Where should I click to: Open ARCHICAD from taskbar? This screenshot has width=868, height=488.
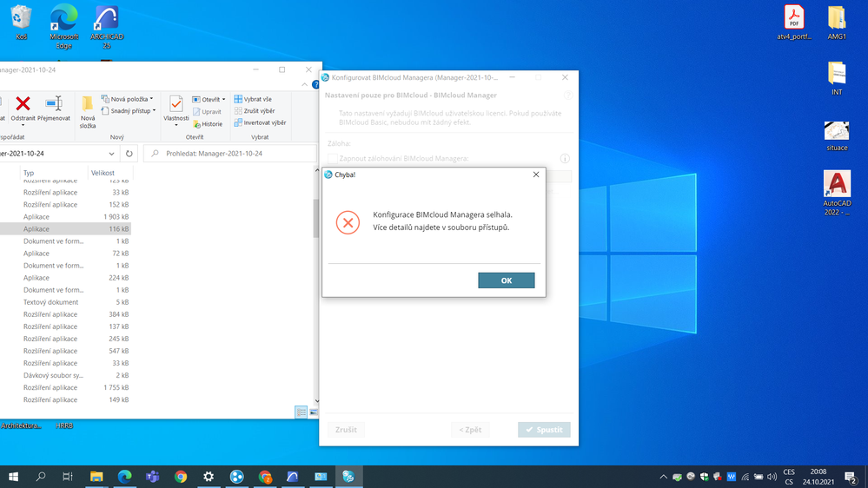tap(292, 477)
